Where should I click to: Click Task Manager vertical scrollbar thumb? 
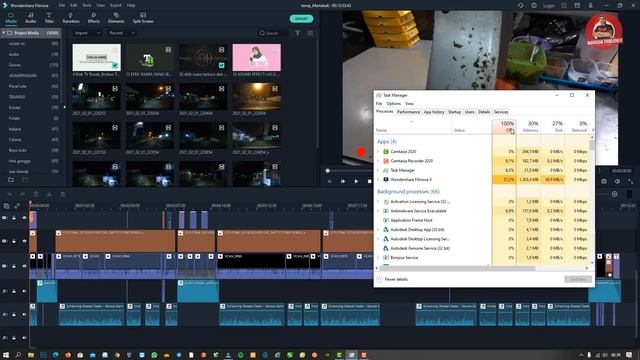(592, 146)
